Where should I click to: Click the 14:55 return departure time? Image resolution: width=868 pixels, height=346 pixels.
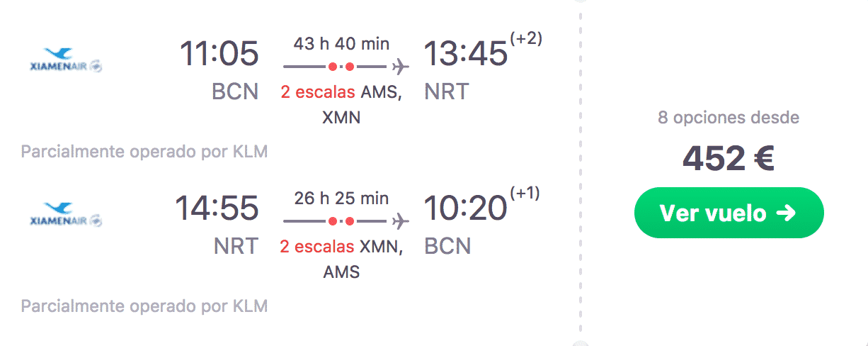point(217,208)
